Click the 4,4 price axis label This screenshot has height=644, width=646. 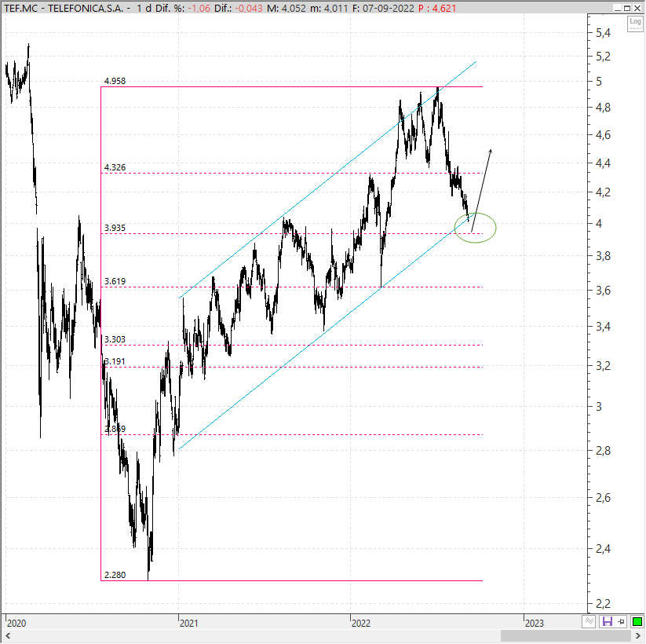pos(603,163)
